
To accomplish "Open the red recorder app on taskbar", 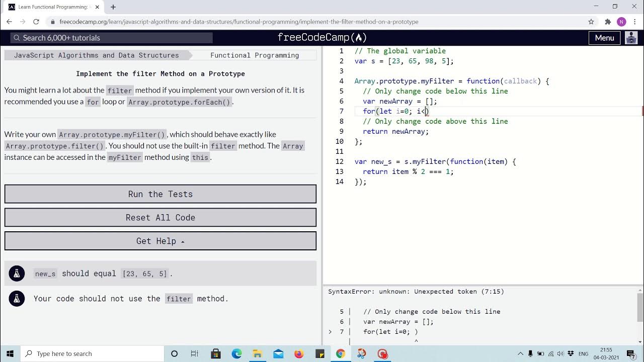I will point(382,353).
